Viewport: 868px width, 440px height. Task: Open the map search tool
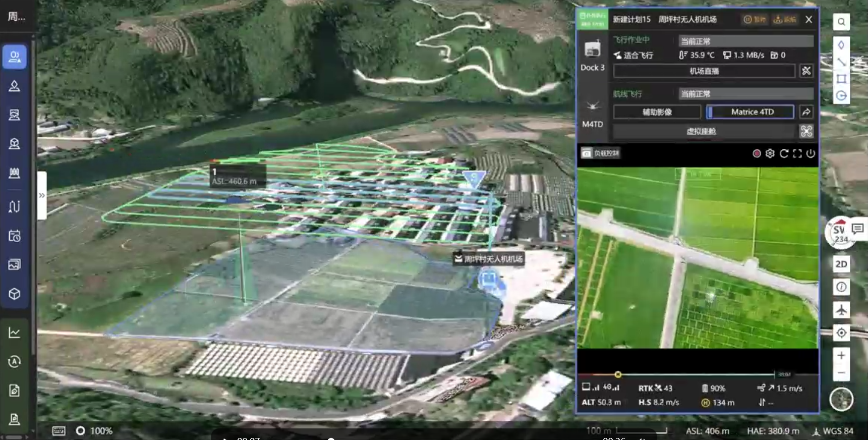point(841,22)
